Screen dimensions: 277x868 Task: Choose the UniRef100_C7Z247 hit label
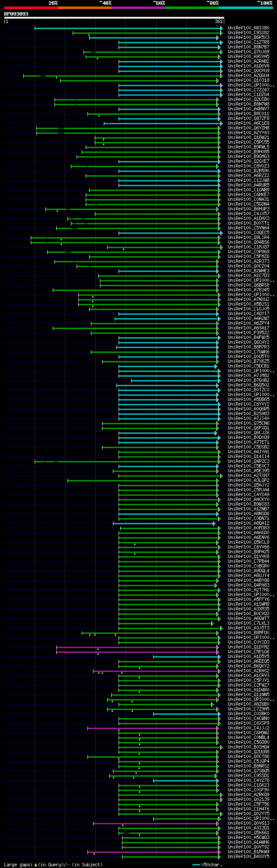tap(248, 90)
